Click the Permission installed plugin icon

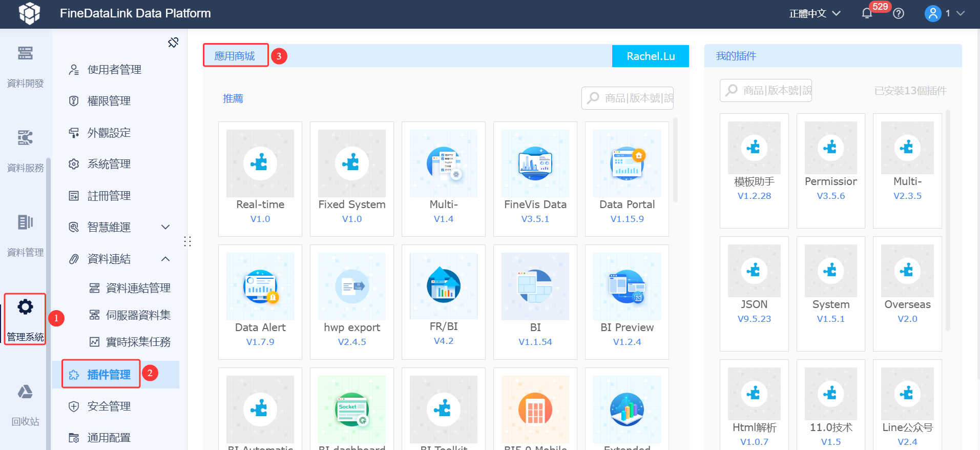coord(831,148)
